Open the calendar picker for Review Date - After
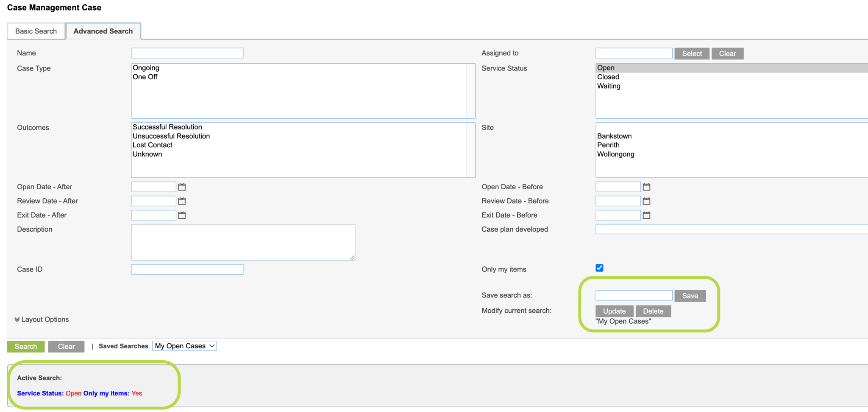Image resolution: width=868 pixels, height=412 pixels. click(182, 201)
